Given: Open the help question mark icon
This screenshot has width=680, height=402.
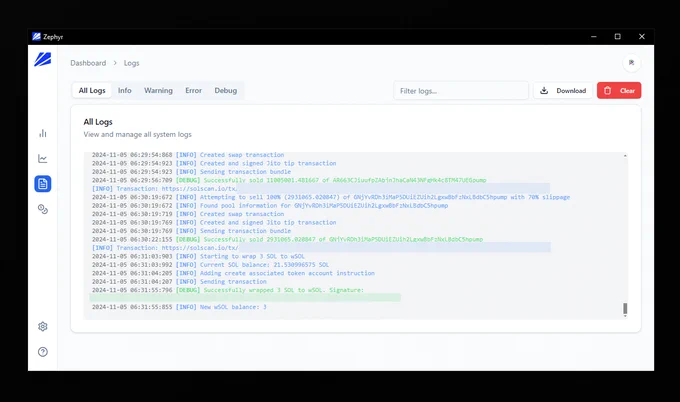Looking at the screenshot, I should (x=42, y=352).
